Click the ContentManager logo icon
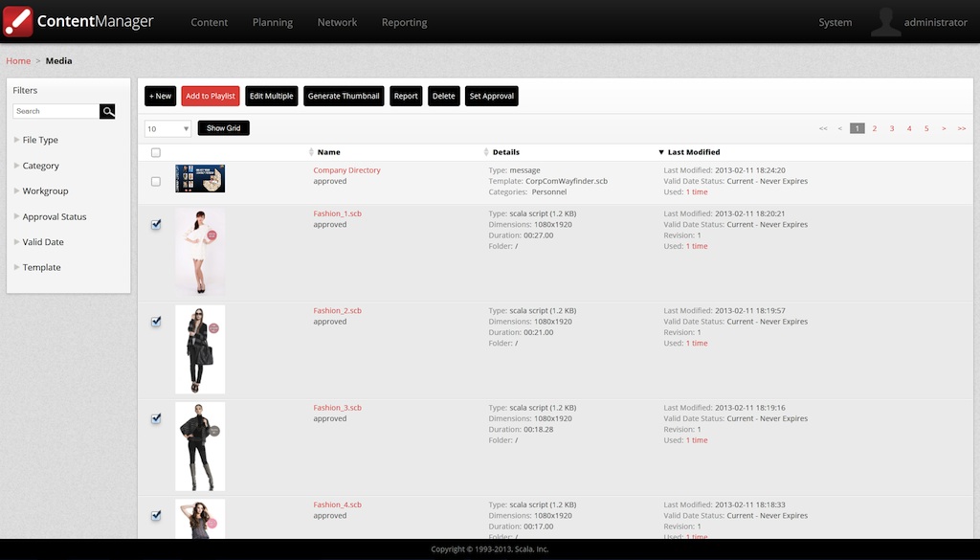 pos(18,22)
